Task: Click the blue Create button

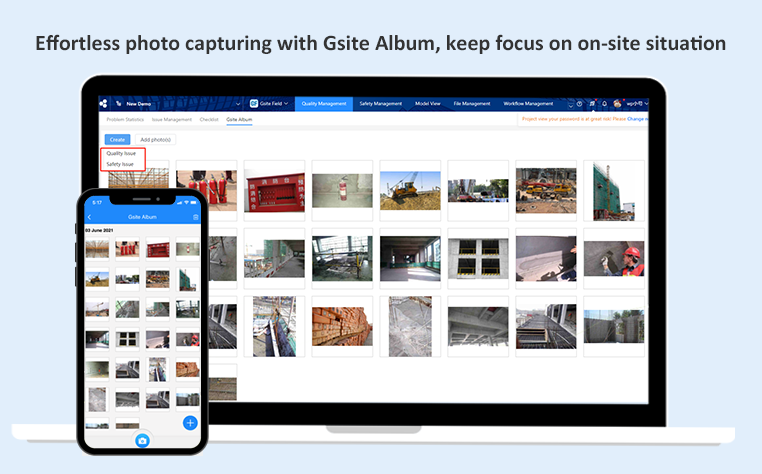Action: tap(117, 139)
